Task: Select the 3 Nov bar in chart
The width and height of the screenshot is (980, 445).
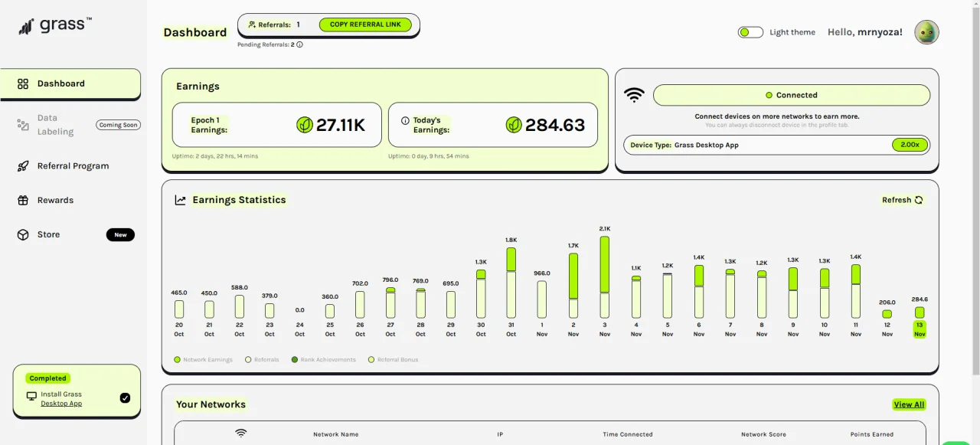Action: coord(605,277)
